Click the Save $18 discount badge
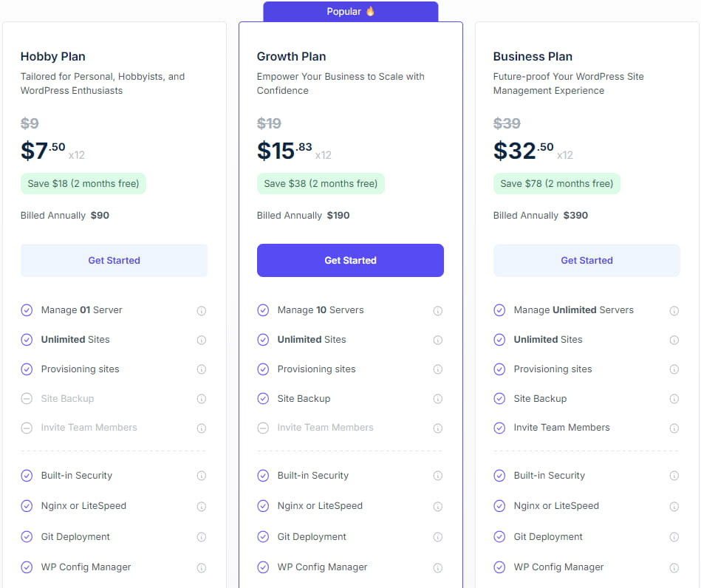The width and height of the screenshot is (701, 588). (83, 184)
